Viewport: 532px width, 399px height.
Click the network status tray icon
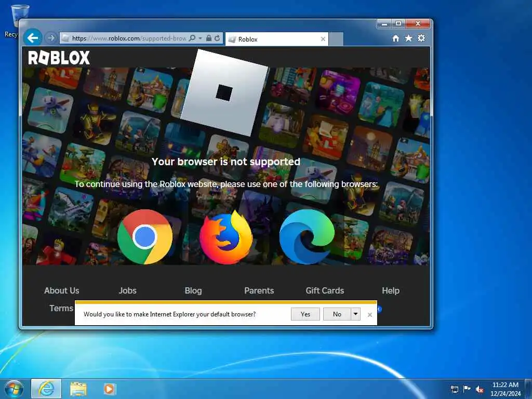(454, 390)
